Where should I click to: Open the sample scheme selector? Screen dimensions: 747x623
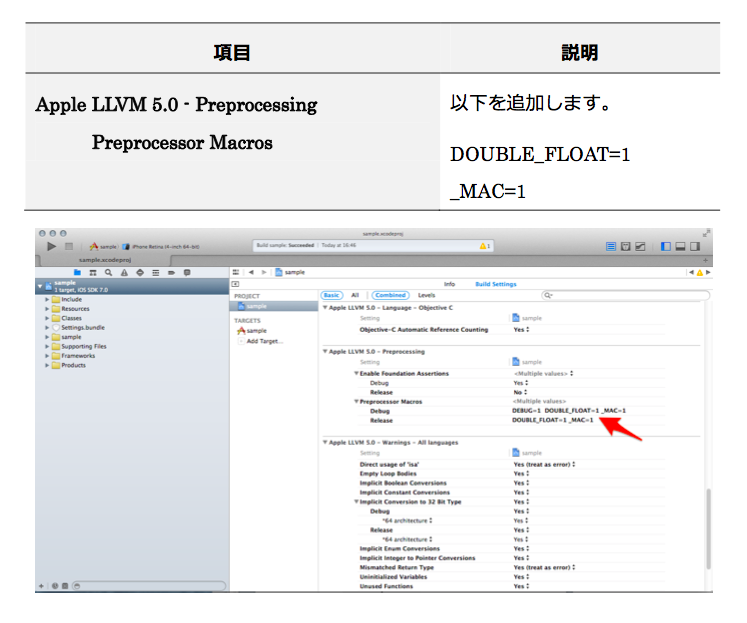pos(103,246)
